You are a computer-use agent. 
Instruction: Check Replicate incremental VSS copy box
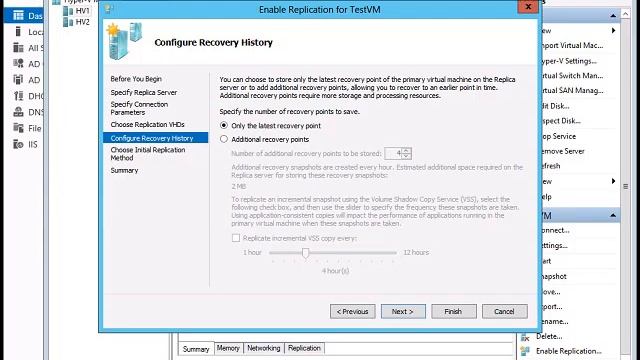tap(236, 238)
